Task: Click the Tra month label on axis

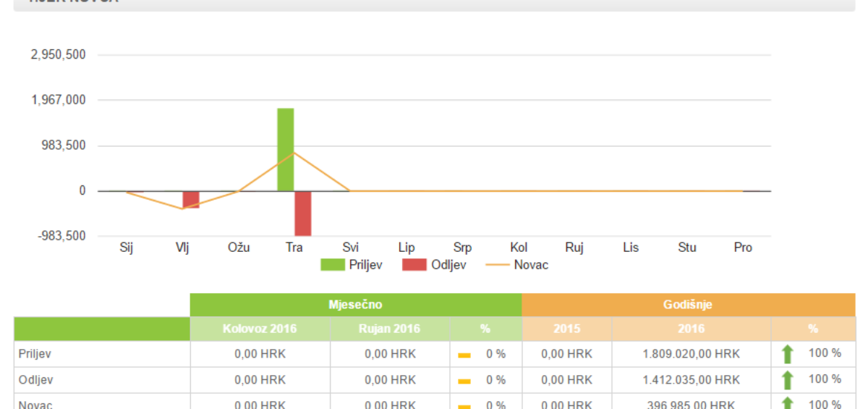Action: (x=294, y=248)
